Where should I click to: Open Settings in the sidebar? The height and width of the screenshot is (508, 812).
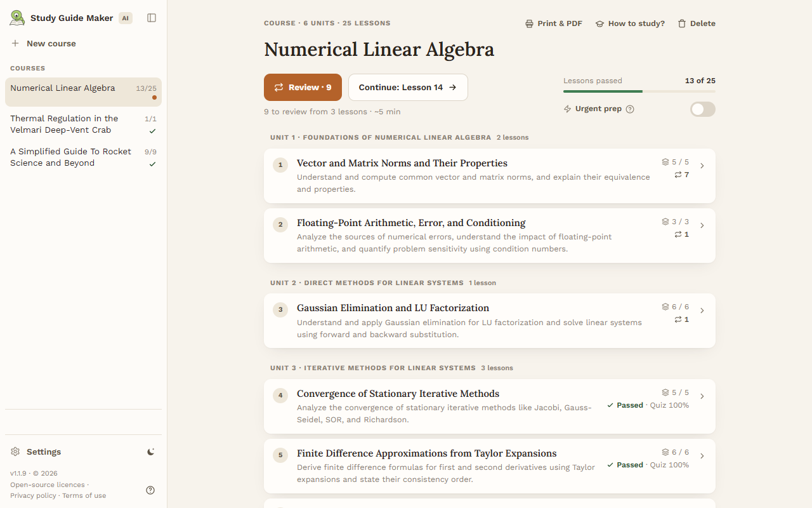(44, 452)
